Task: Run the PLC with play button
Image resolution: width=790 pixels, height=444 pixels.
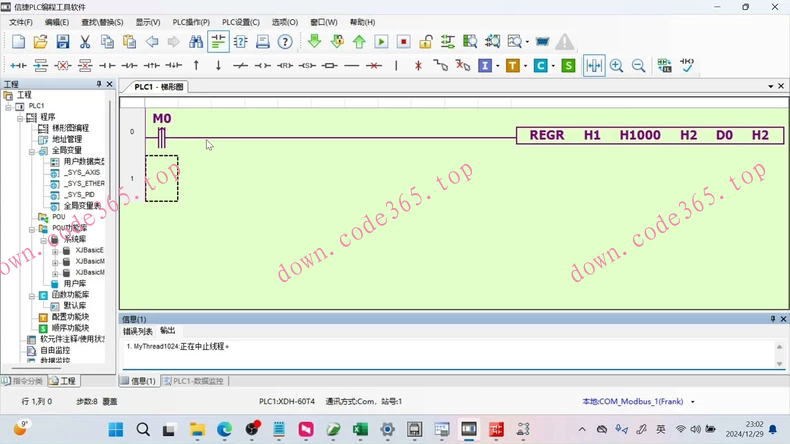Action: pyautogui.click(x=381, y=41)
